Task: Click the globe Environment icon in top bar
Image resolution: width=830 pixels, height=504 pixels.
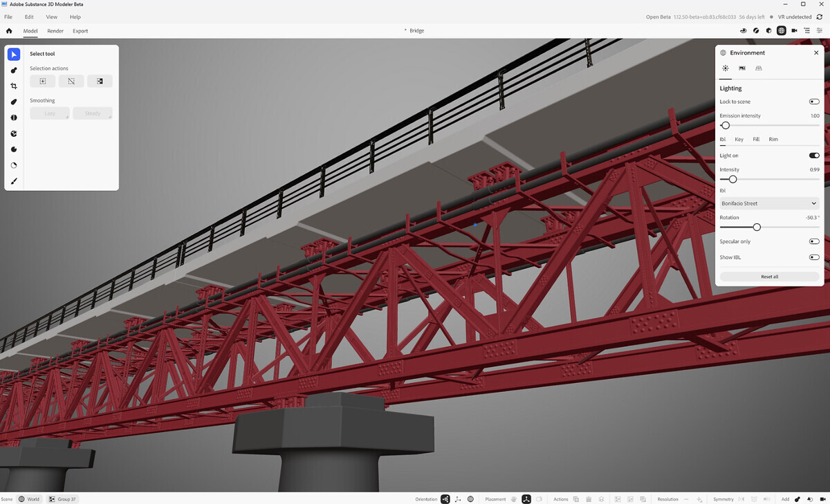Action: click(781, 30)
